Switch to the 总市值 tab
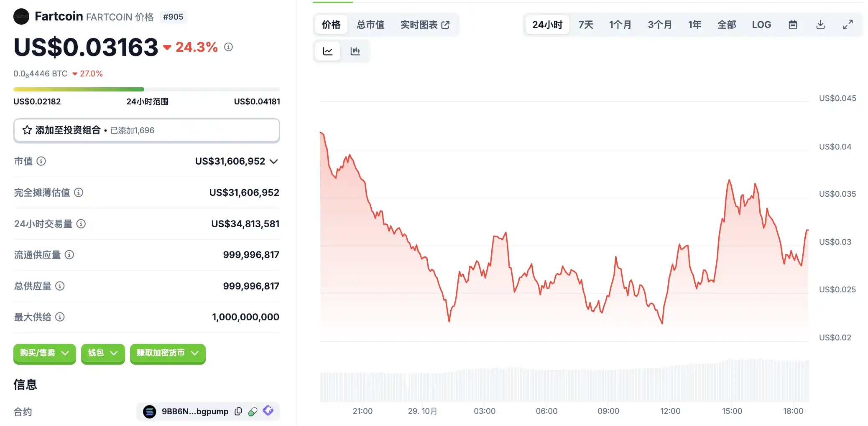The width and height of the screenshot is (868, 426). coord(370,25)
